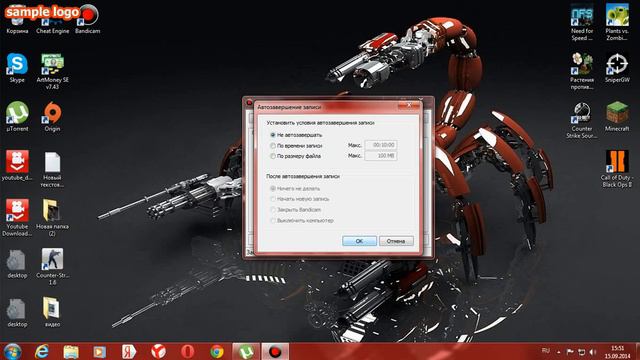Open Windows Media Player taskbar icon

point(100,351)
